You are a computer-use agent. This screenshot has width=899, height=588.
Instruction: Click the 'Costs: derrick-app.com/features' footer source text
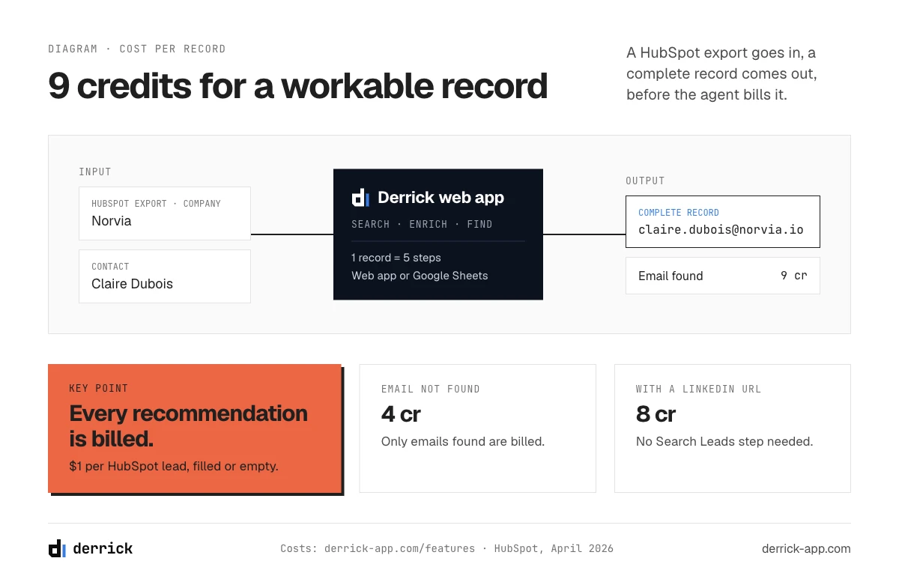[378, 548]
